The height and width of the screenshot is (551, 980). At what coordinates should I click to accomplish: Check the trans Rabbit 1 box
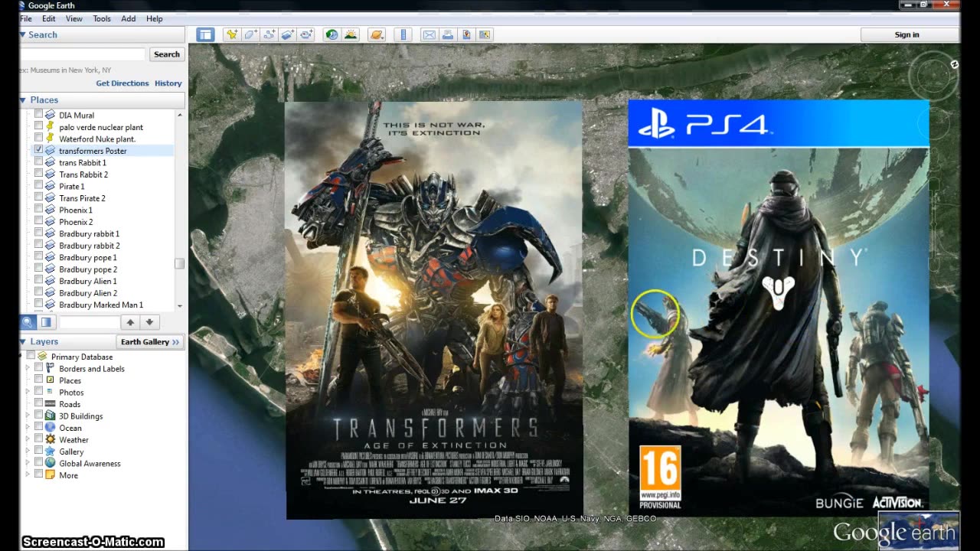(39, 162)
